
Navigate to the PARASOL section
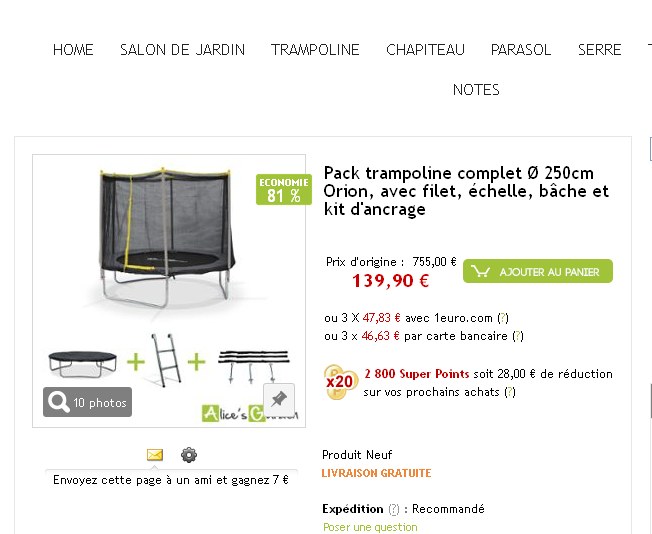[521, 50]
